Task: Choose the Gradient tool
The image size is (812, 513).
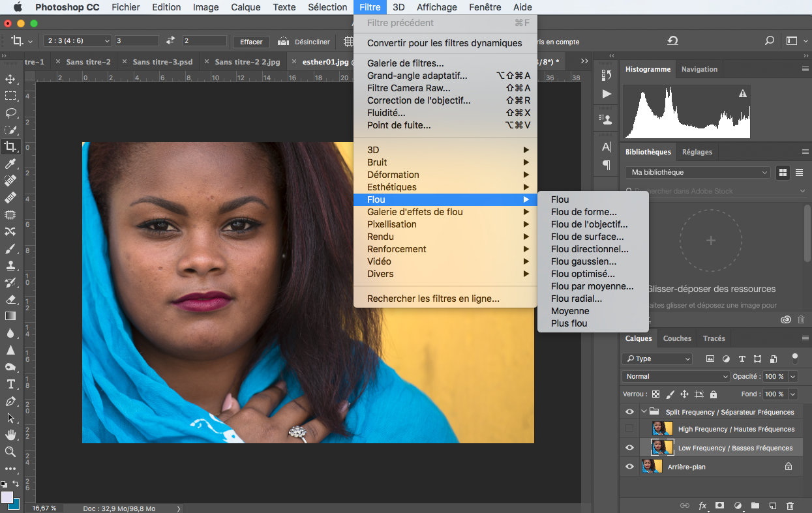Action: [10, 315]
